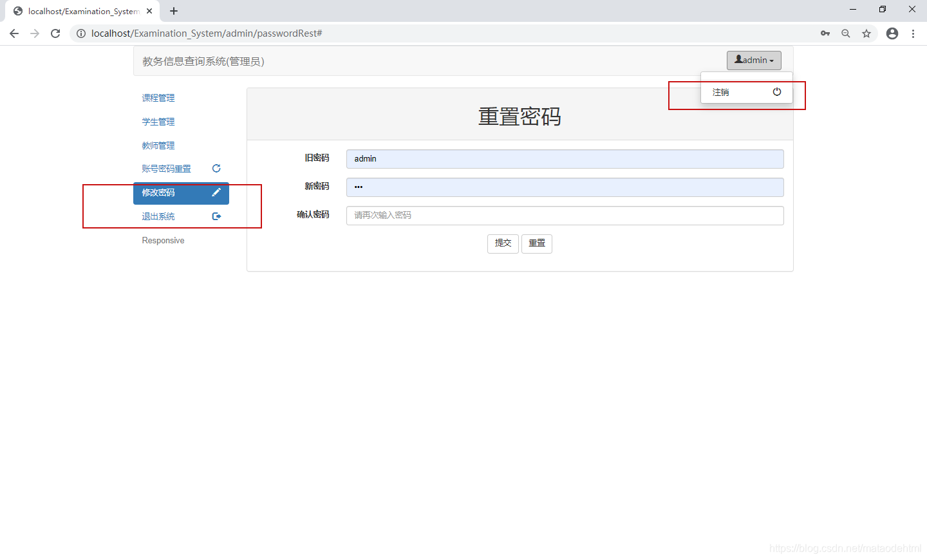Open saved passwords key icon
Screen dimensions: 927x560
pyautogui.click(x=825, y=33)
